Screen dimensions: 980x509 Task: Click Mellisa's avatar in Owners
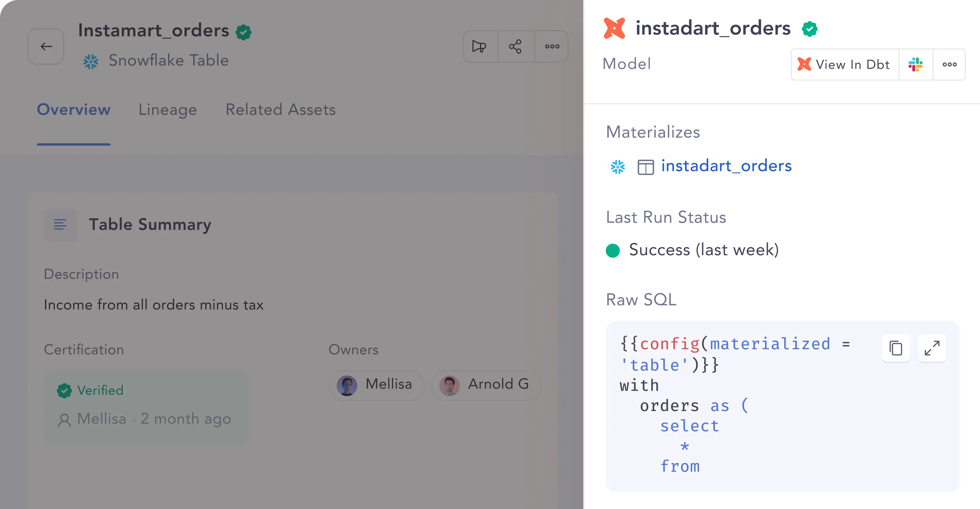[347, 386]
